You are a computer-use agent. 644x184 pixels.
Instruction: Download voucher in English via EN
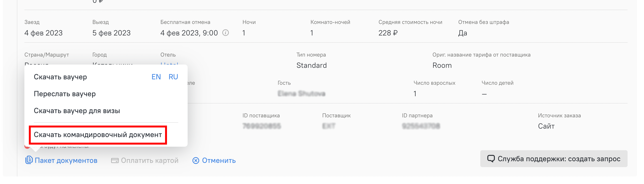pyautogui.click(x=156, y=77)
